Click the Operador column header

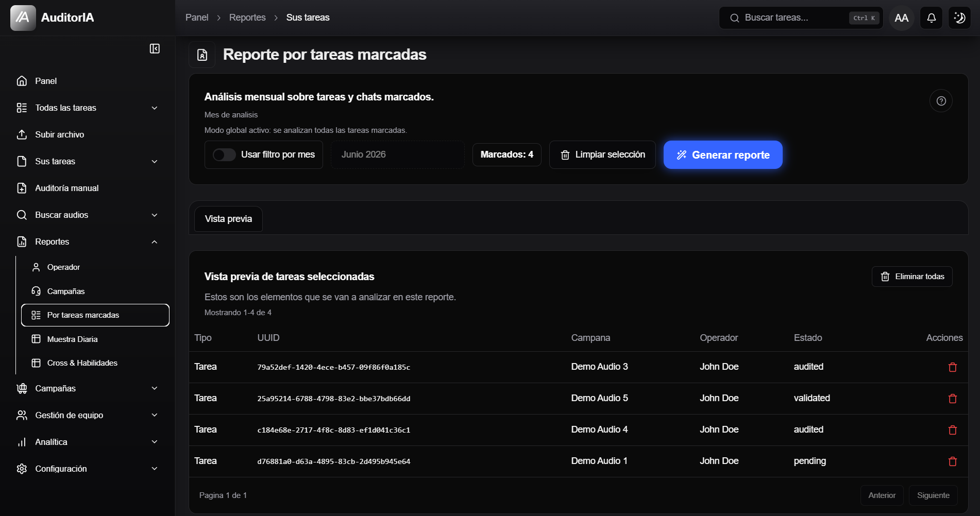[x=719, y=338]
